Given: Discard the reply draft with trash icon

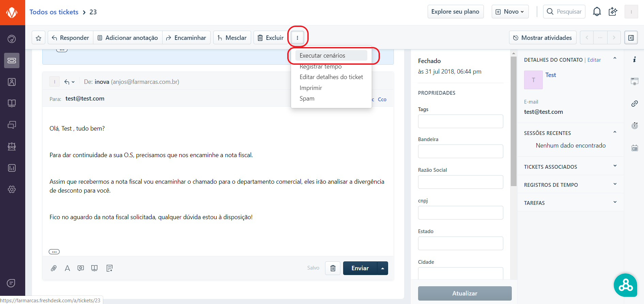Looking at the screenshot, I should point(333,268).
